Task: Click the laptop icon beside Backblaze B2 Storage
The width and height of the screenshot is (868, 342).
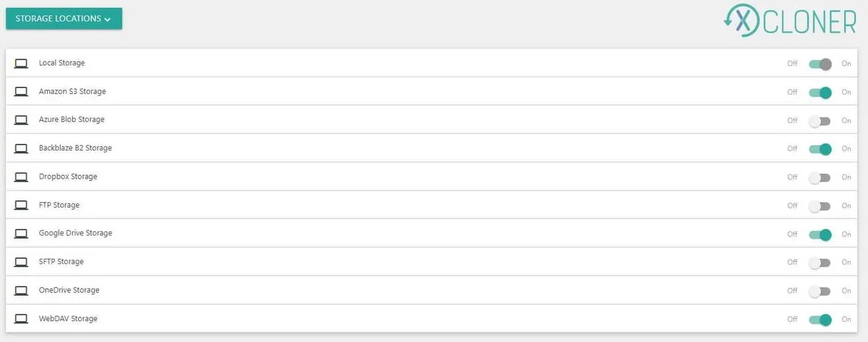Action: 21,148
